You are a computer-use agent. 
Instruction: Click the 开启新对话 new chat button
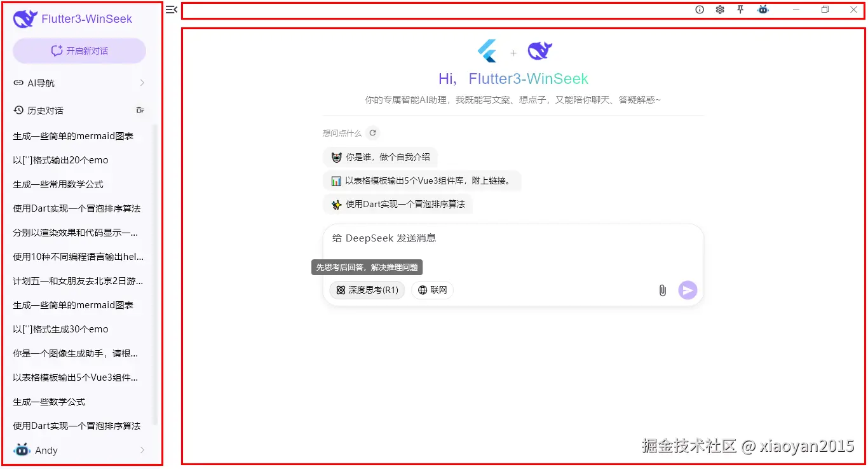pos(79,50)
